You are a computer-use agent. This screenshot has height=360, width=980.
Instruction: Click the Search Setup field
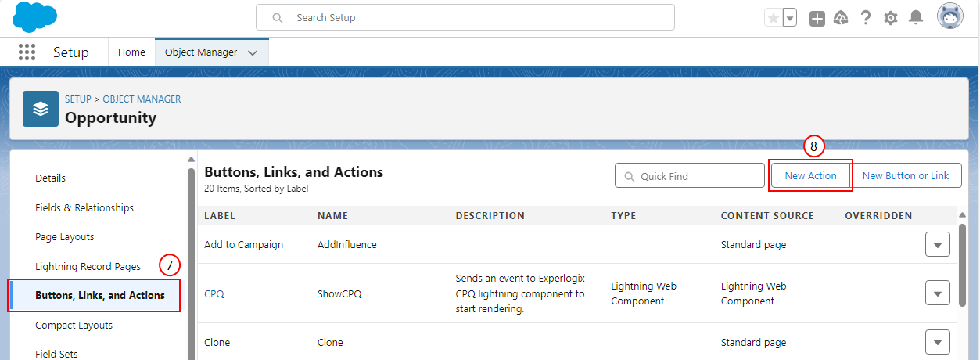click(x=465, y=17)
